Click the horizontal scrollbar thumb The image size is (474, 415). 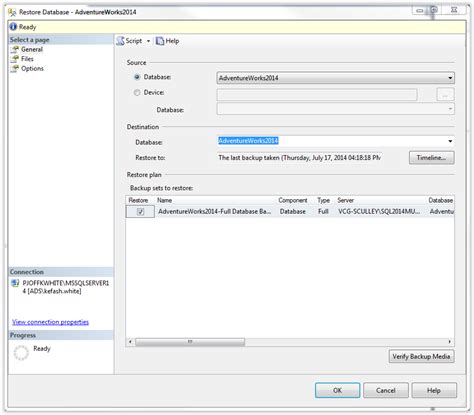pos(190,342)
